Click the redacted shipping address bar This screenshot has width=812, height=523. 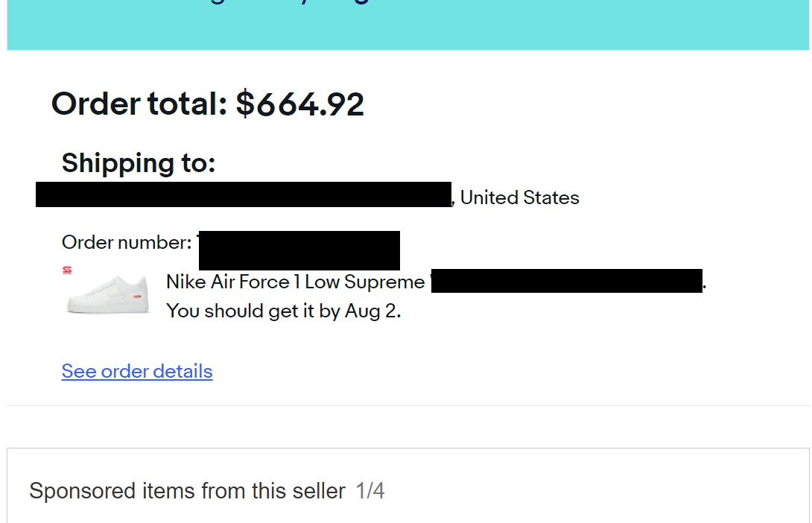[244, 194]
